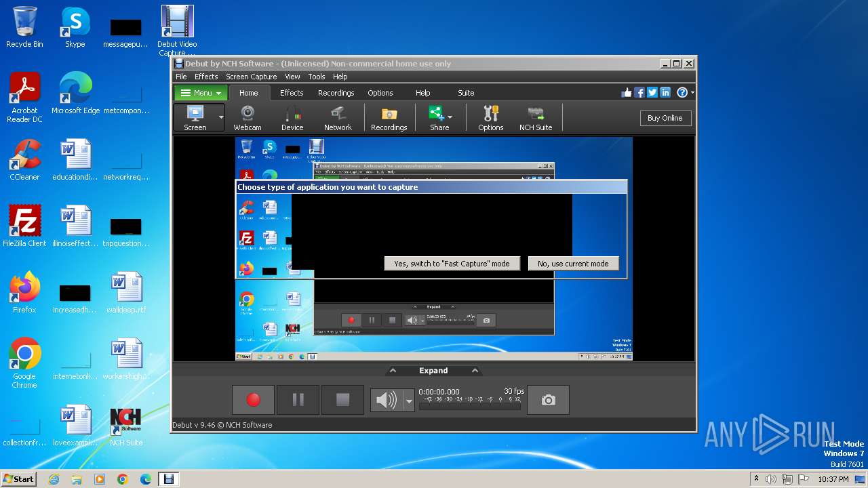The width and height of the screenshot is (868, 488).
Task: Share on Facebook icon
Action: (639, 93)
